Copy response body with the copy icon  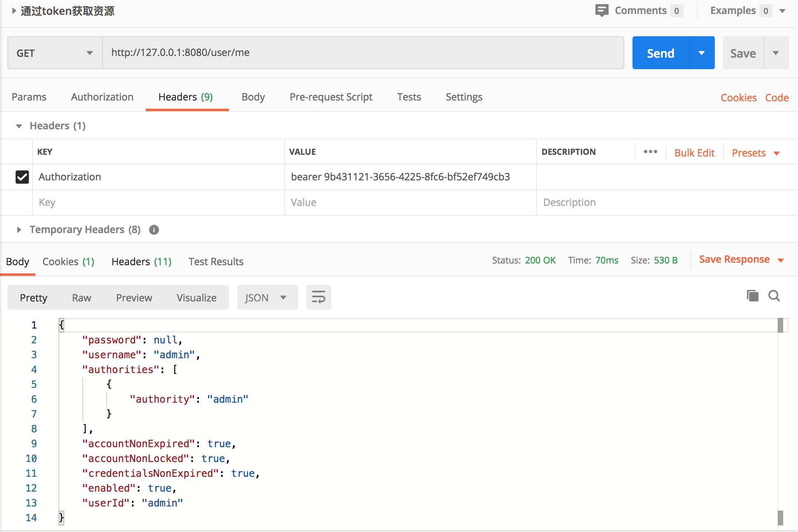[752, 296]
